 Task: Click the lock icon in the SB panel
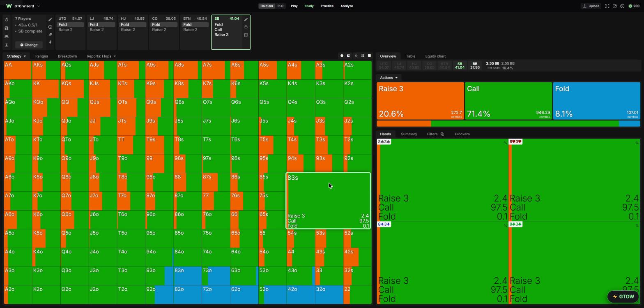coord(246,27)
